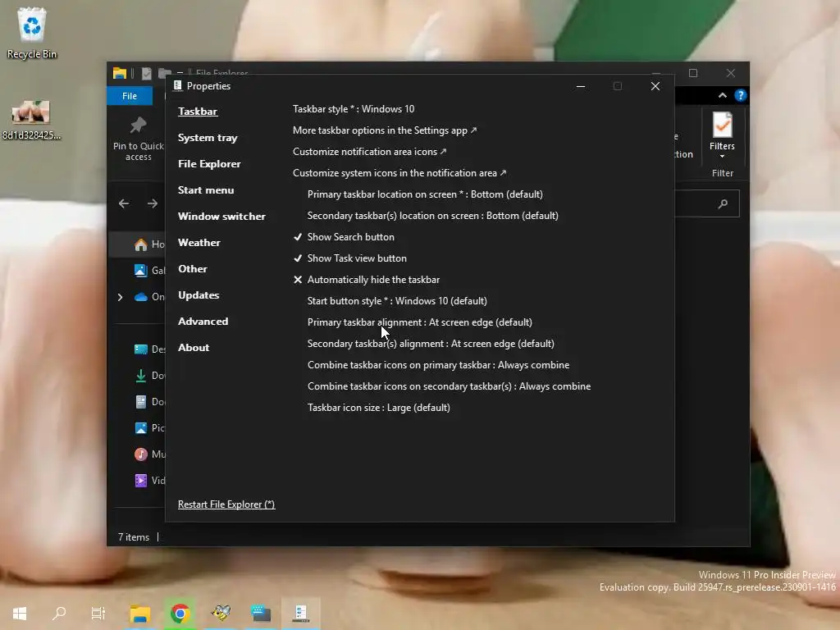Image resolution: width=840 pixels, height=630 pixels.
Task: Open the keyboard app icon on taskbar
Action: [261, 613]
